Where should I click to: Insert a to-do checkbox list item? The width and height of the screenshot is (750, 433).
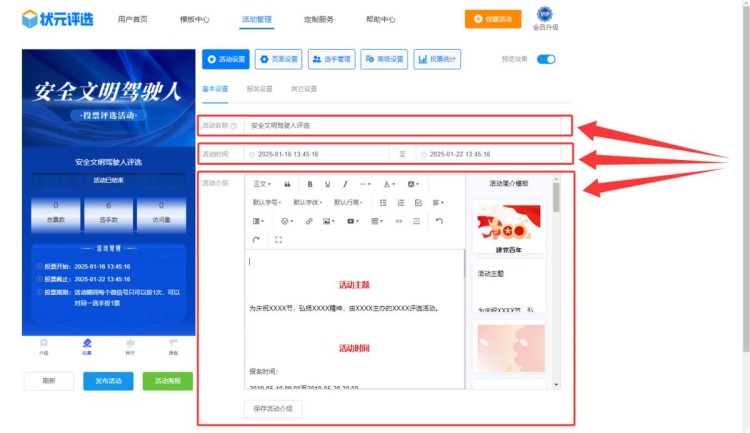pyautogui.click(x=418, y=202)
